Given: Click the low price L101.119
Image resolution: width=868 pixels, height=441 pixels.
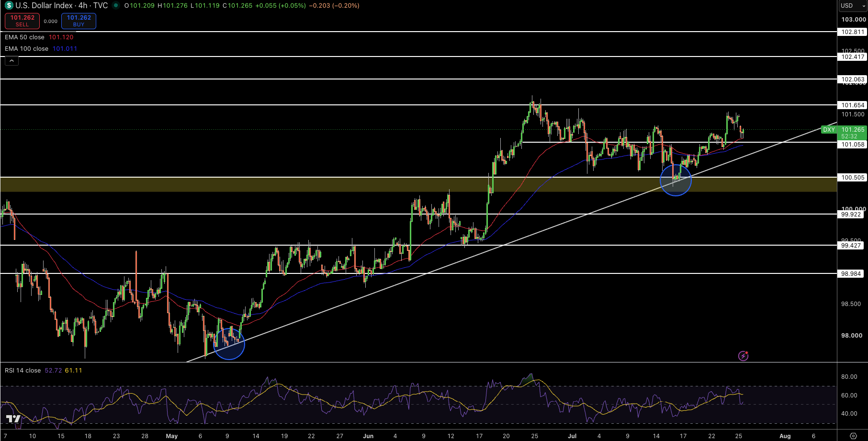Looking at the screenshot, I should [x=205, y=6].
